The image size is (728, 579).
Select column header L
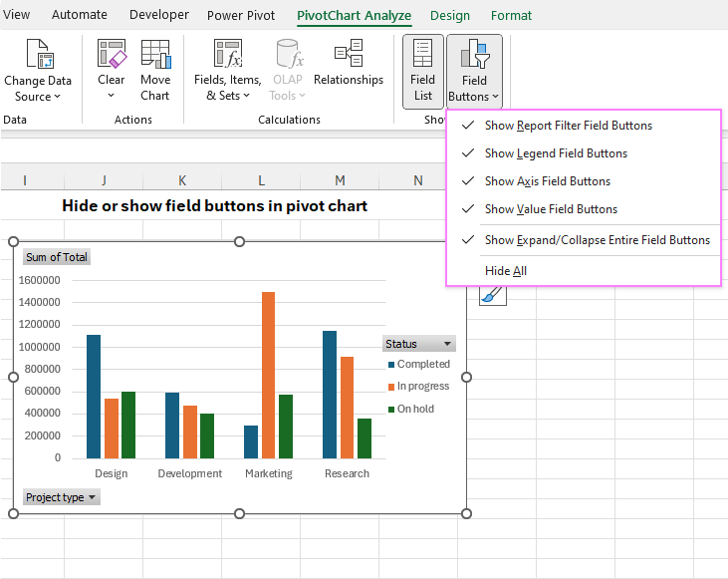click(261, 180)
